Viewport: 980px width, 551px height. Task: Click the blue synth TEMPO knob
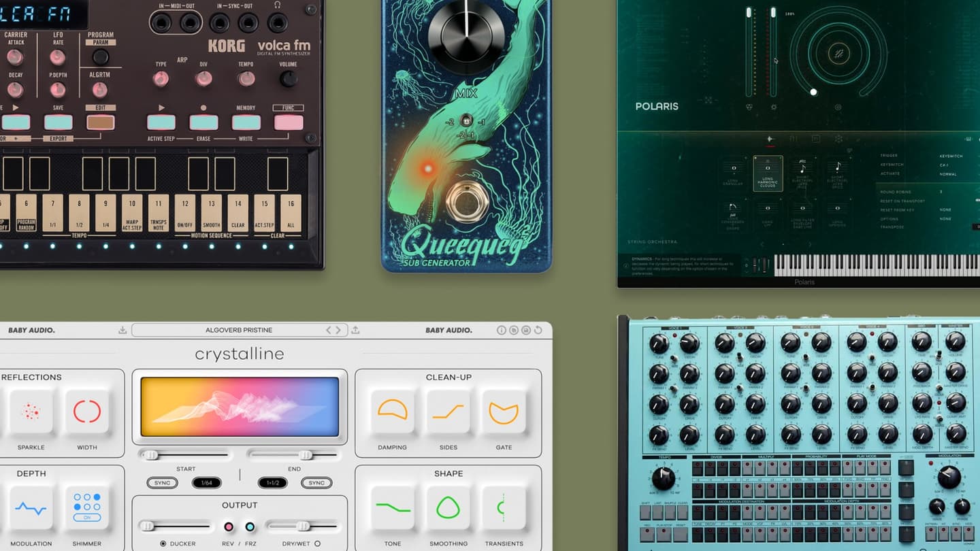coord(664,478)
